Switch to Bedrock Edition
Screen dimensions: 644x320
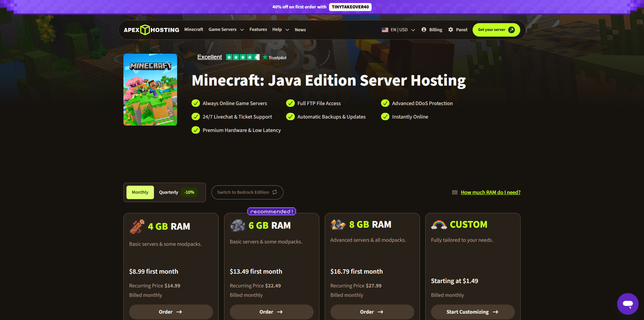(247, 192)
